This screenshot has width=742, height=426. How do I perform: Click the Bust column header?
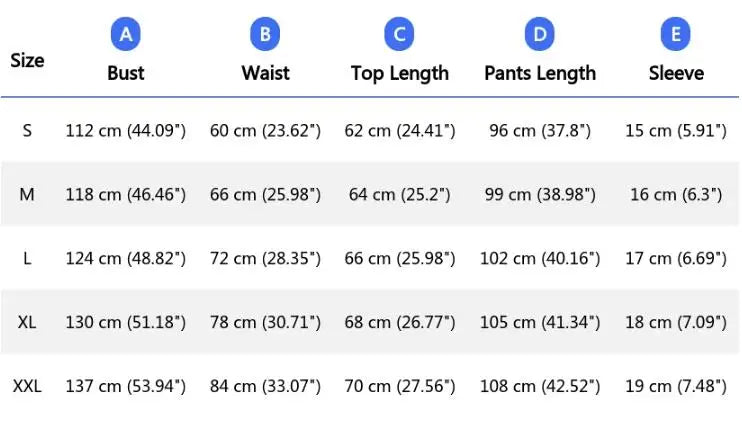(126, 73)
